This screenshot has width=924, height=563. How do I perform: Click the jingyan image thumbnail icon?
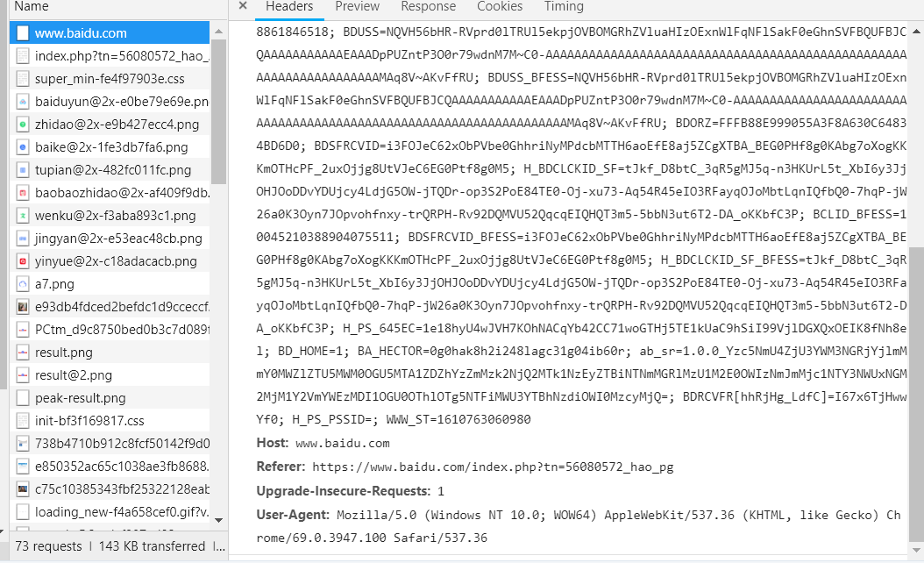coord(23,239)
